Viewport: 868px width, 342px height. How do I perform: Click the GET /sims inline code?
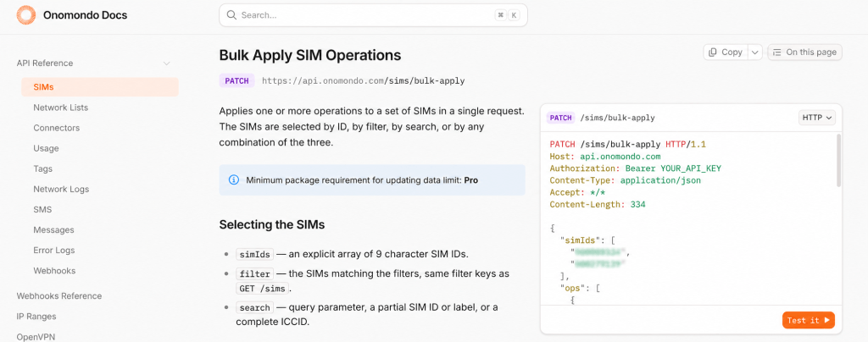pos(262,289)
